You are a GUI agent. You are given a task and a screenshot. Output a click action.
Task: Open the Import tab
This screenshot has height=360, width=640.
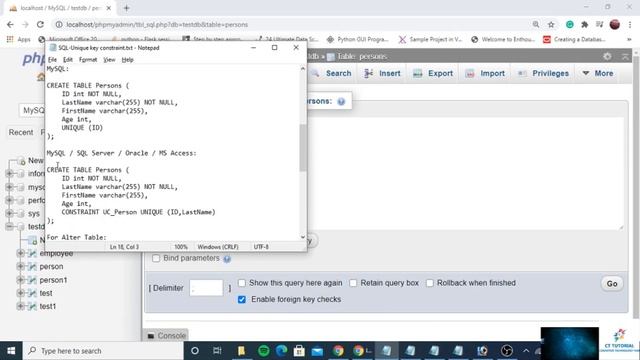(x=485, y=73)
